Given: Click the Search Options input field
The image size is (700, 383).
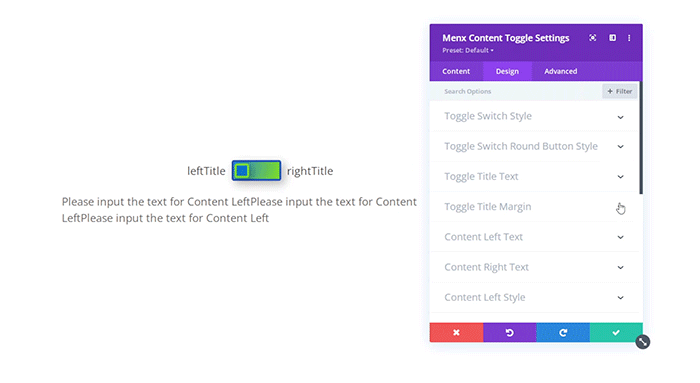Looking at the screenshot, I should (516, 91).
